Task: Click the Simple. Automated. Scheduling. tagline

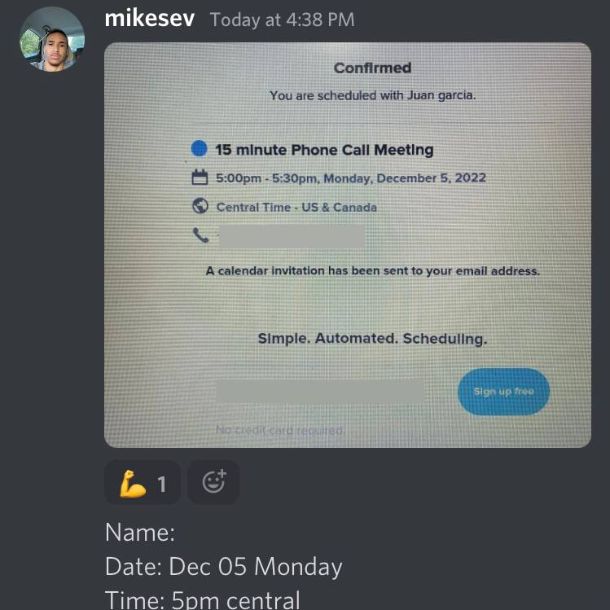Action: point(372,338)
